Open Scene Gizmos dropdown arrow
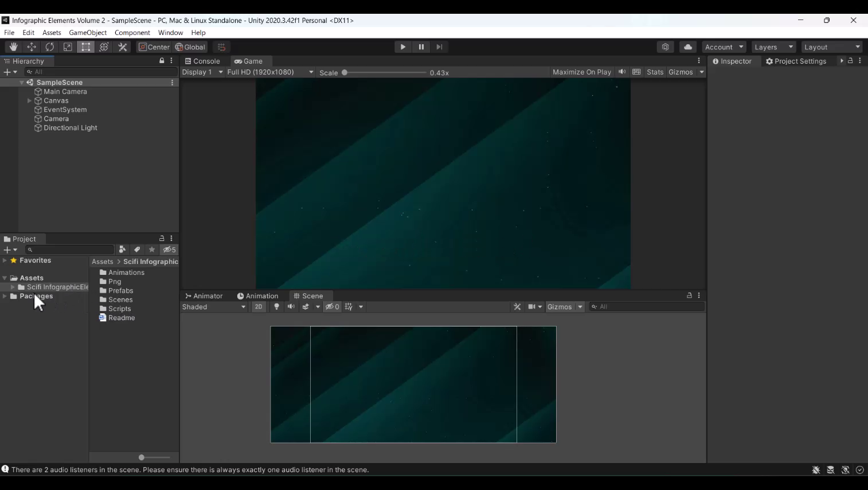The height and width of the screenshot is (490, 868). pos(580,307)
